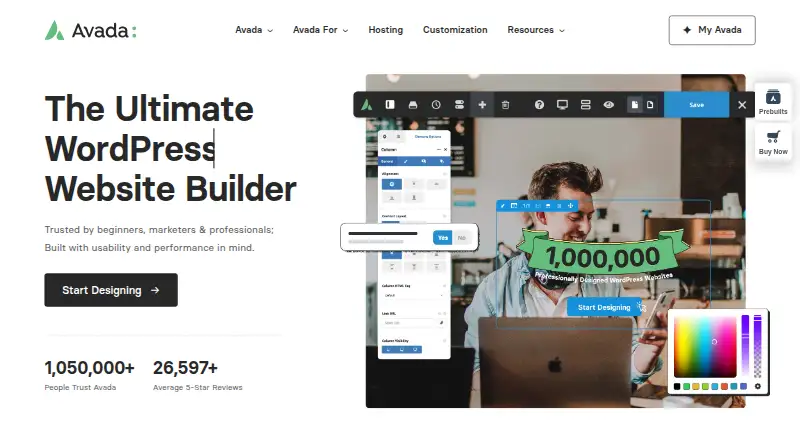Switch to the wireframe rows icon
800x440 pixels.
[586, 105]
